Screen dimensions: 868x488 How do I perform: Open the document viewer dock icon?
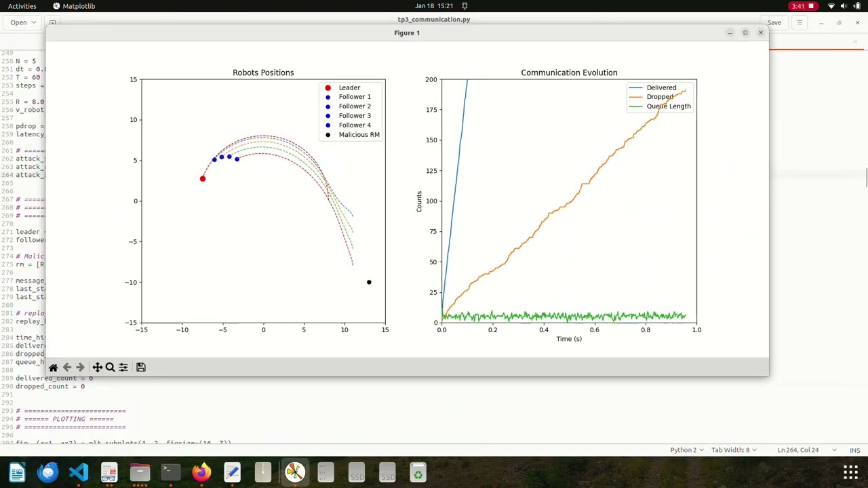[x=109, y=472]
